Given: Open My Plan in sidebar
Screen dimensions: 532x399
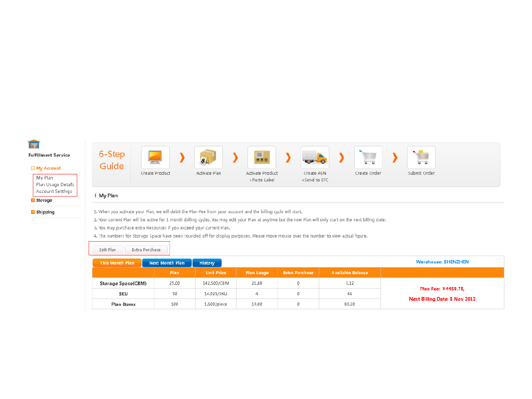Looking at the screenshot, I should click(45, 178).
